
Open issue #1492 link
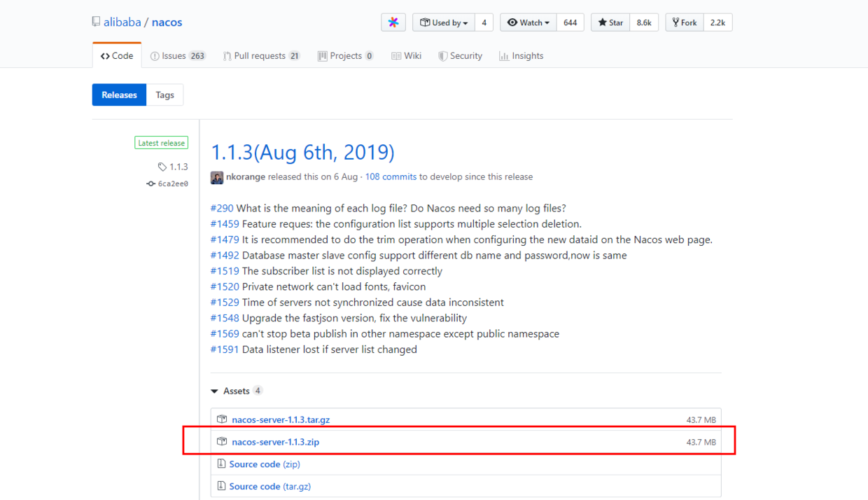click(x=225, y=256)
